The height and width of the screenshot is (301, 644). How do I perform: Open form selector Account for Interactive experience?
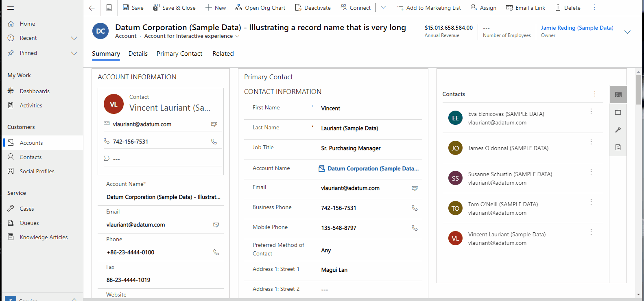coord(192,36)
